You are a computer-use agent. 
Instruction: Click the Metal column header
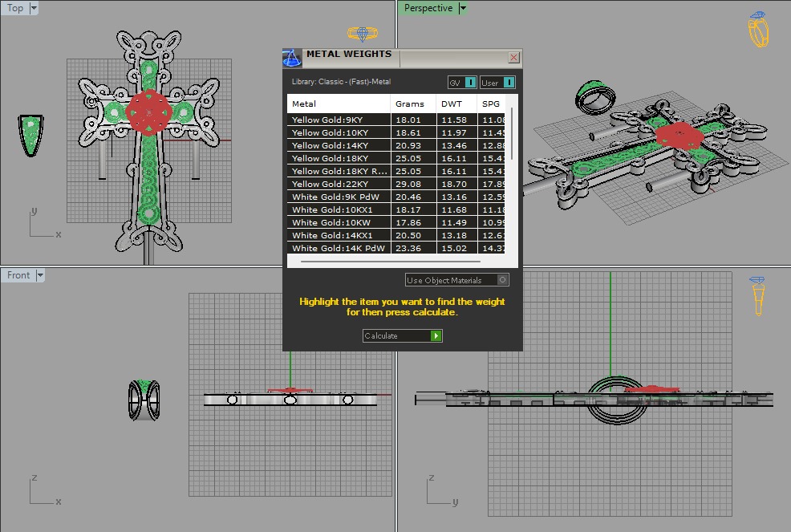[339, 104]
